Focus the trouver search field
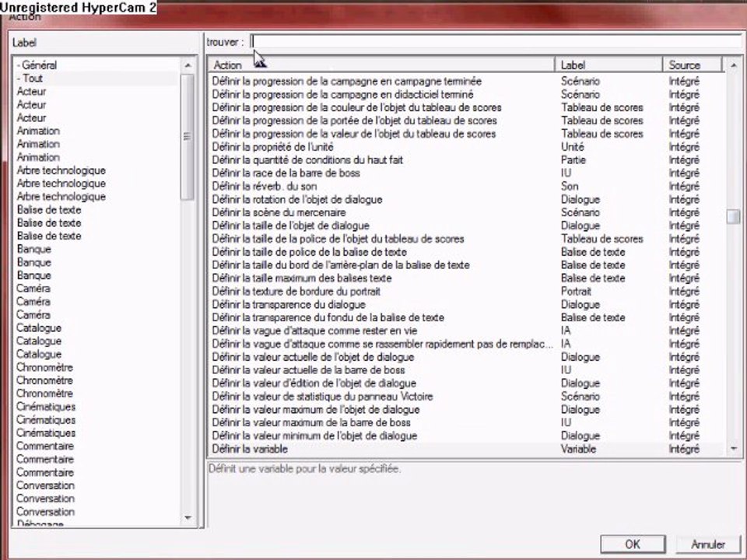This screenshot has width=747, height=560. pos(496,42)
